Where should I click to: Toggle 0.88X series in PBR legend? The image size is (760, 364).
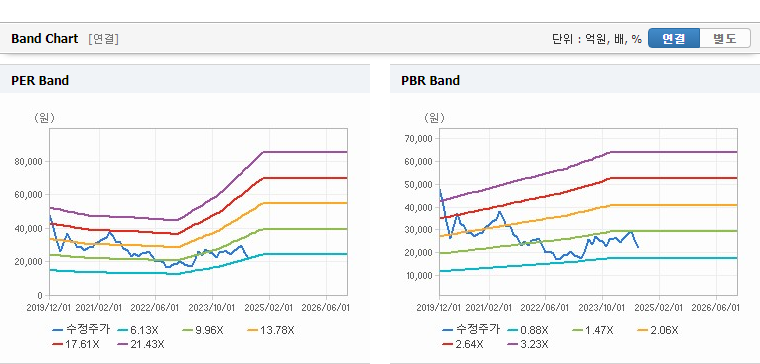528,330
